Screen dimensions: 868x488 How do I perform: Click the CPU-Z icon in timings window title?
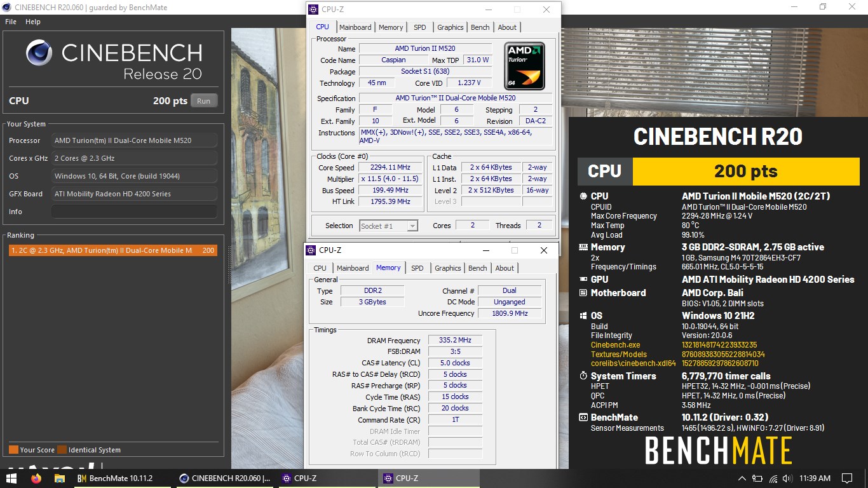tap(311, 250)
